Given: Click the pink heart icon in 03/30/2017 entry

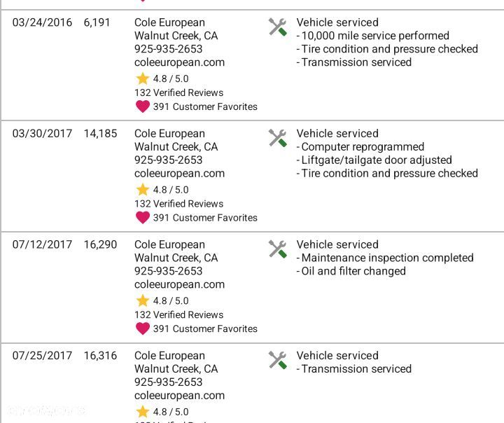Looking at the screenshot, I should pos(143,218).
